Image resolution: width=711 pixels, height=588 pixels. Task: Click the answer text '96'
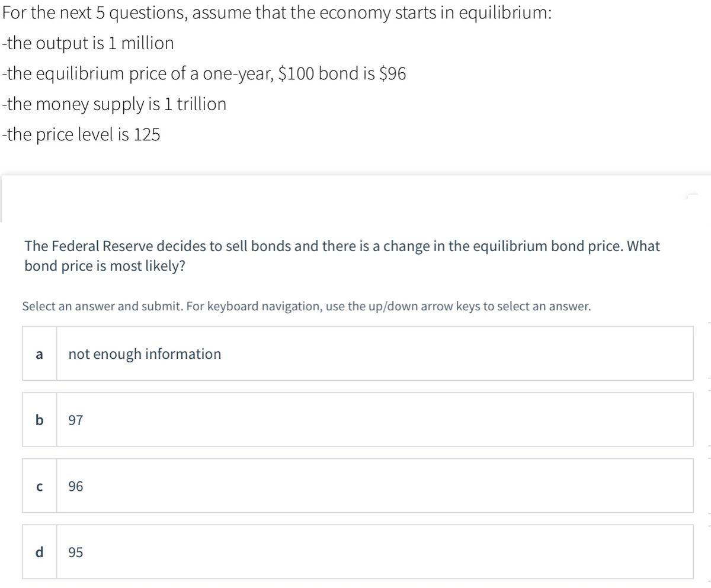pyautogui.click(x=76, y=487)
